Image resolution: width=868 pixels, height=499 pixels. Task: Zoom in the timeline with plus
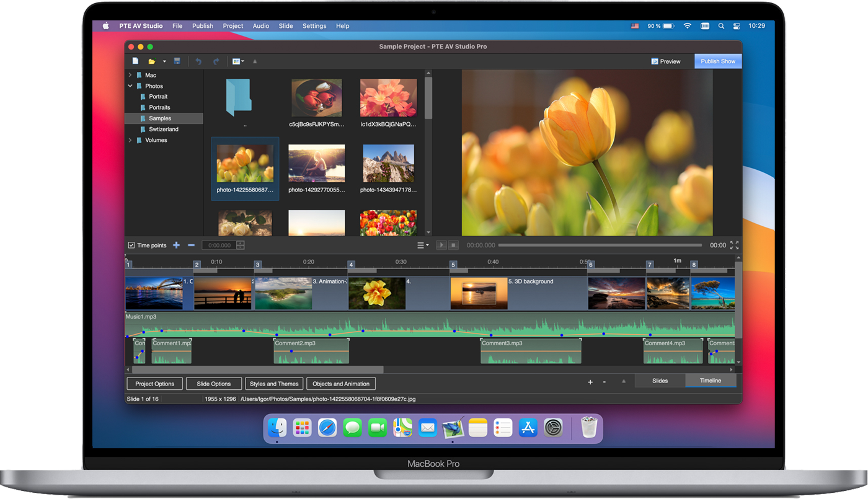point(590,382)
